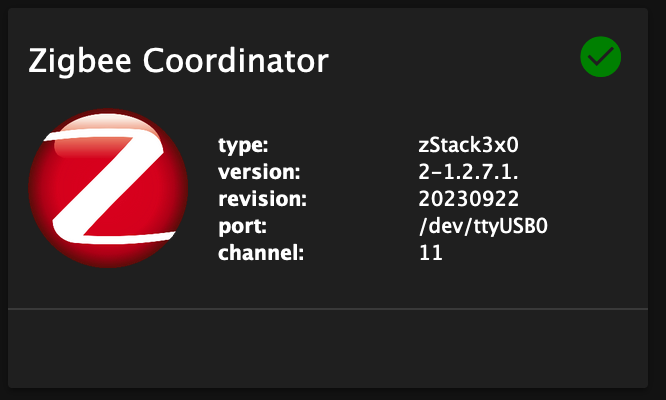Click the version: label
This screenshot has height=400, width=666.
pos(259,172)
